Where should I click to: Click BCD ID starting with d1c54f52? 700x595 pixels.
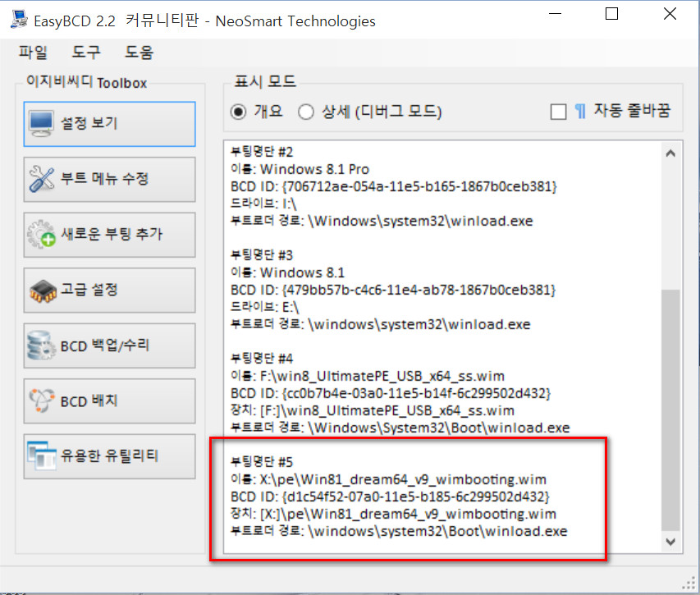point(390,497)
